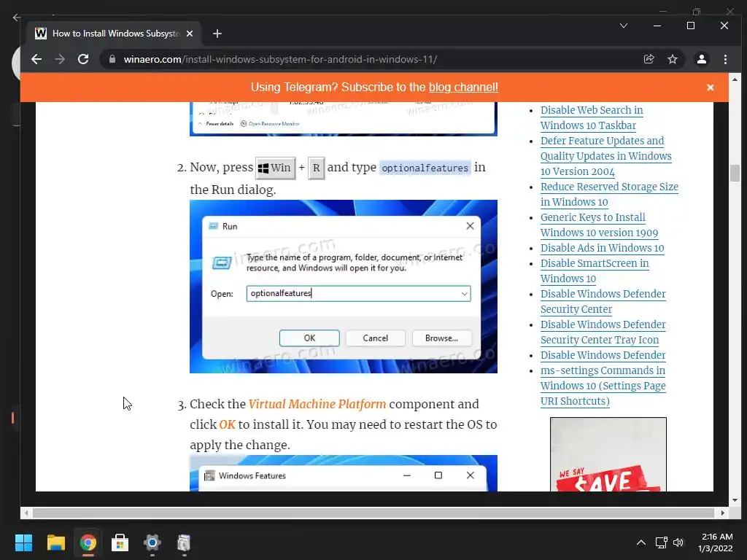Viewport: 747px width, 560px height.
Task: Open Disable Windows Defender Security Center link
Action: (603, 301)
